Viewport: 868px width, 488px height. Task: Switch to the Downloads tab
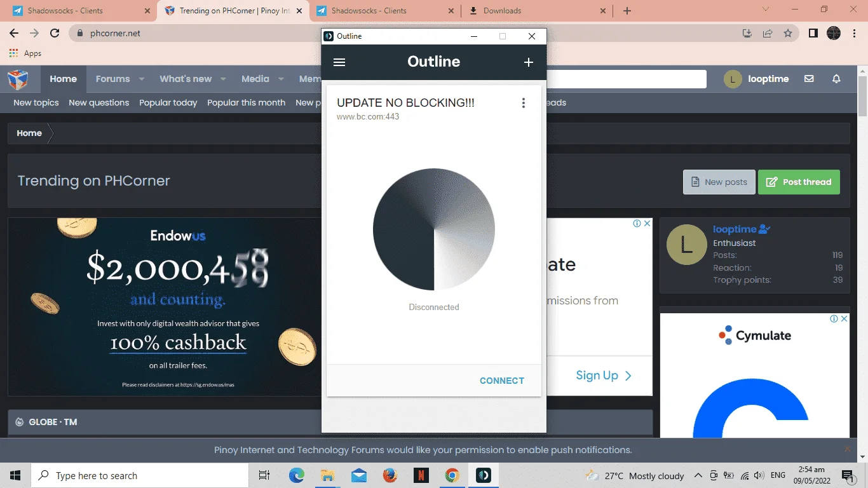539,11
